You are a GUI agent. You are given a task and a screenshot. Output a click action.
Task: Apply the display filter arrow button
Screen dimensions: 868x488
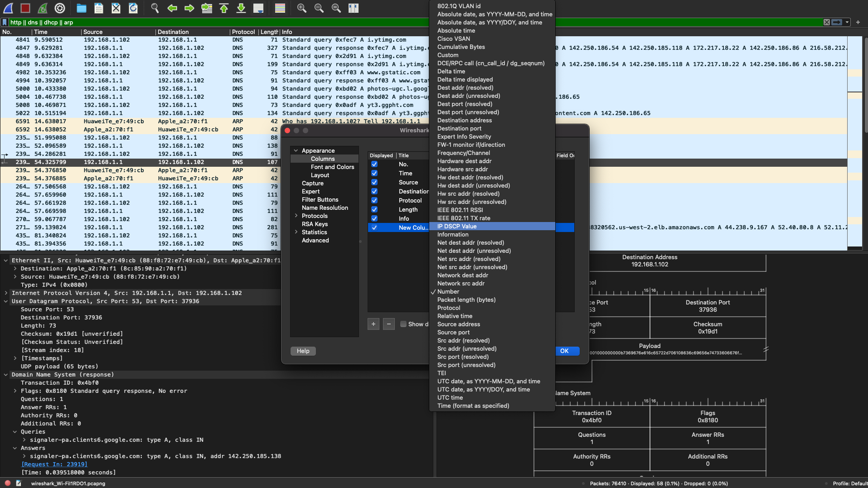pyautogui.click(x=837, y=22)
